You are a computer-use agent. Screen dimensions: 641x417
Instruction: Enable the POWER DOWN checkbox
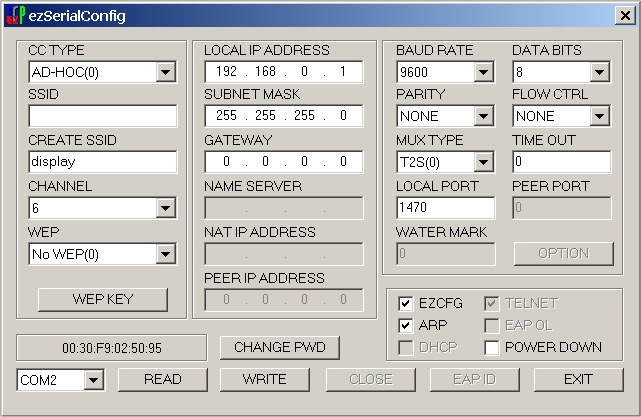[x=492, y=348]
